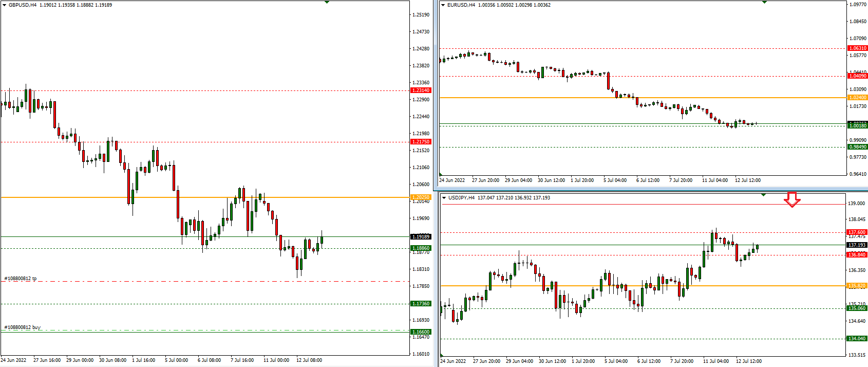Click the 1.09770 price on EURUSD scale

click(858, 5)
